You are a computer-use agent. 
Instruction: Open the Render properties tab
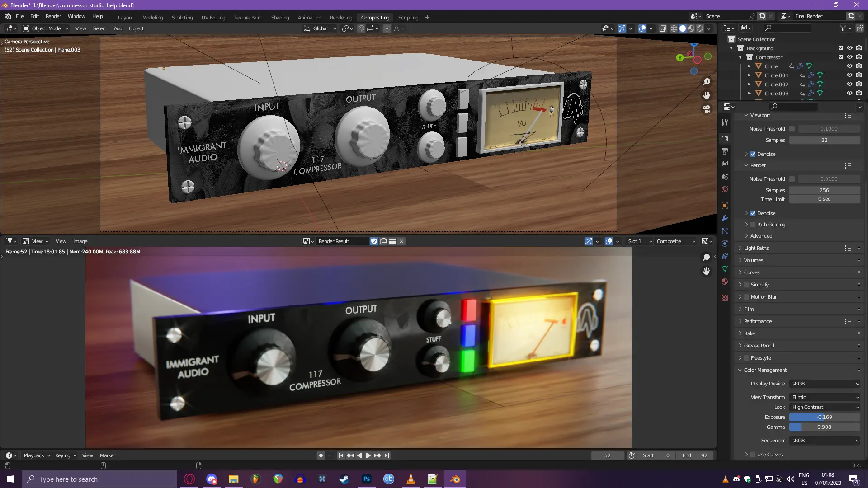click(725, 138)
